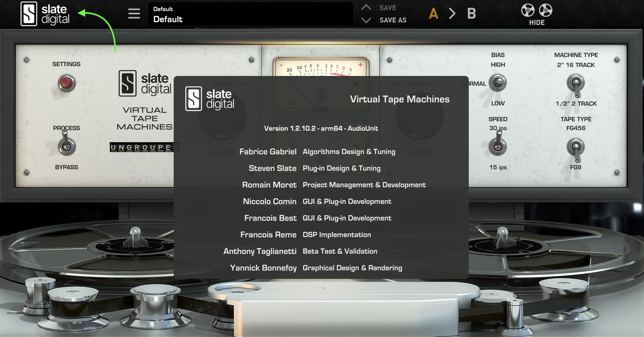Click the Steven Slate credit line

coord(314,168)
